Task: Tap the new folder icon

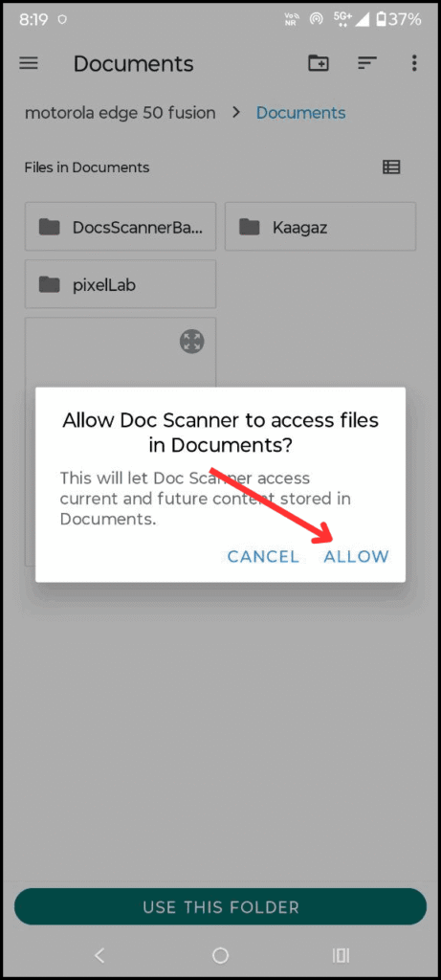Action: click(319, 62)
